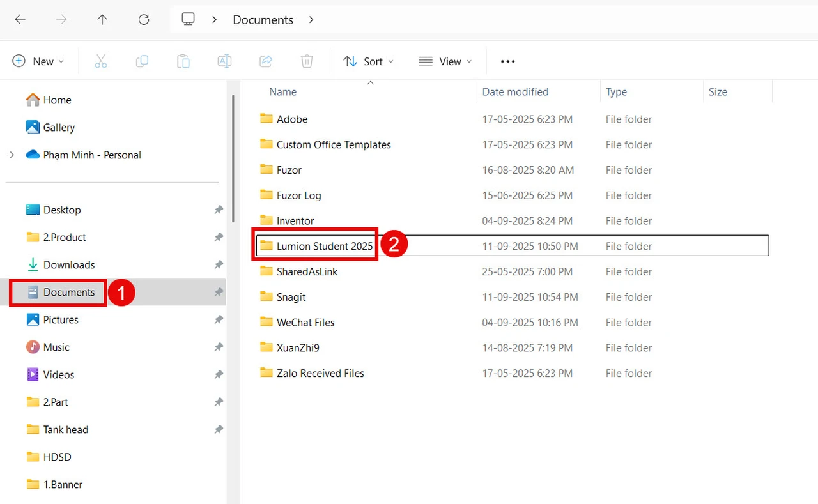Click the forward navigation arrow

coord(61,20)
